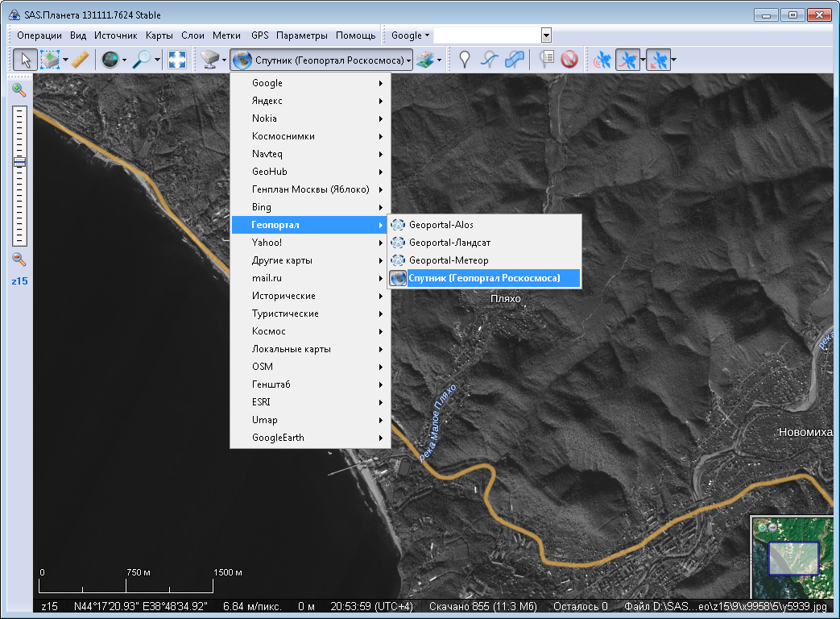Click the tile source drive icon
Screen dimensions: 840x619
pyautogui.click(x=210, y=60)
